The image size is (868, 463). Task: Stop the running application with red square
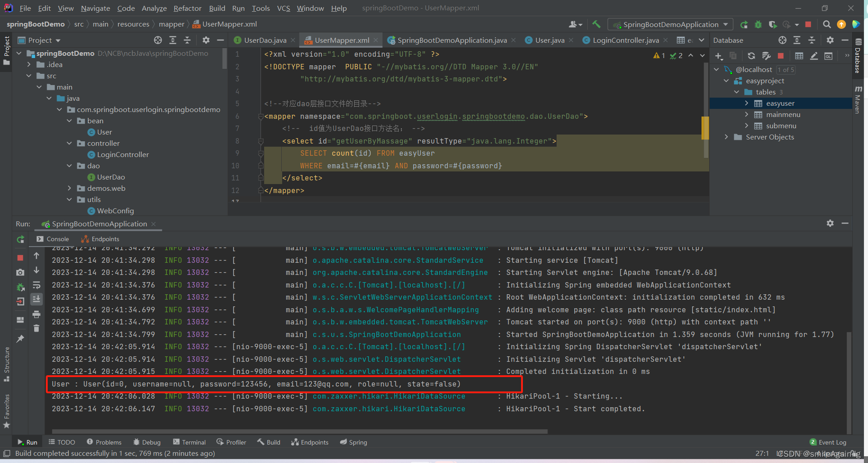click(808, 24)
